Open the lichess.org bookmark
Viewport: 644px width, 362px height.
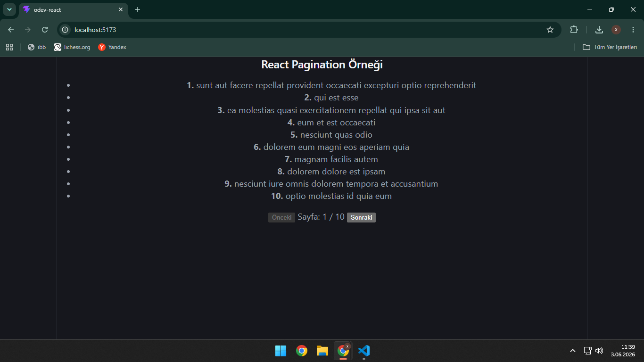pyautogui.click(x=72, y=47)
